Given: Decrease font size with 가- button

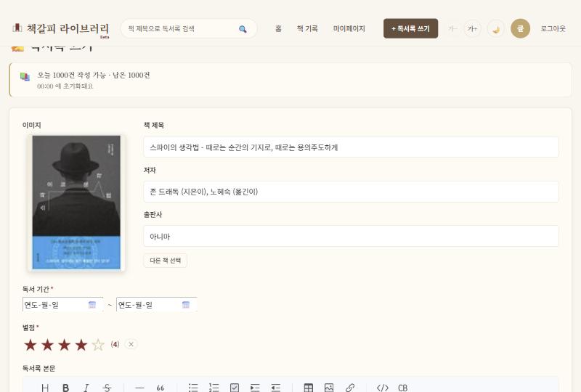Looking at the screenshot, I should pos(452,28).
